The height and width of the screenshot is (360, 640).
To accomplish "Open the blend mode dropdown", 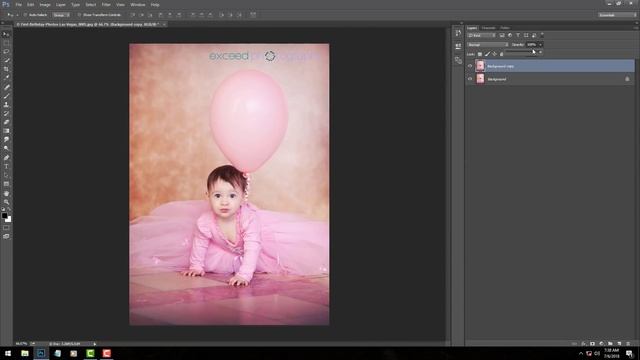I will click(488, 44).
